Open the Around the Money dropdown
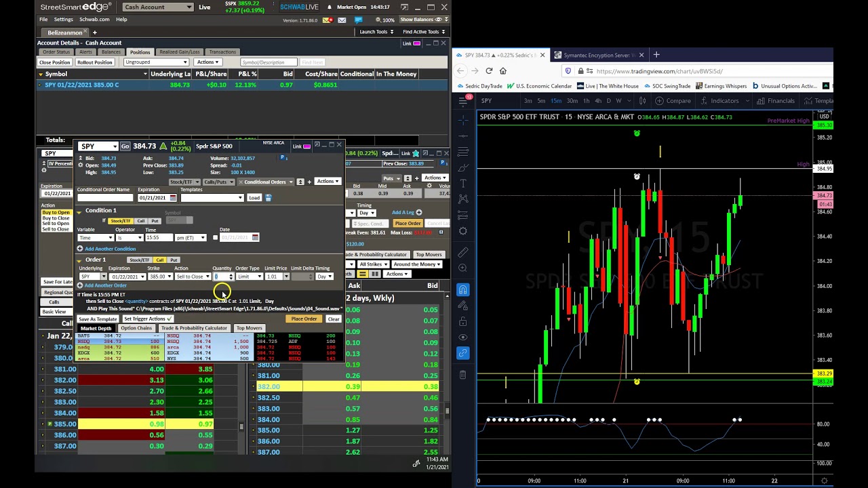Image resolution: width=868 pixels, height=488 pixels. click(416, 264)
